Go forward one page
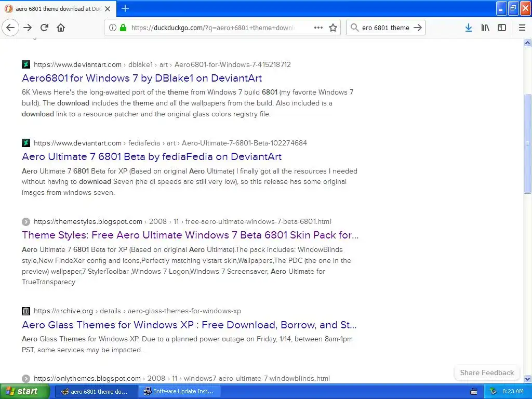 click(28, 28)
